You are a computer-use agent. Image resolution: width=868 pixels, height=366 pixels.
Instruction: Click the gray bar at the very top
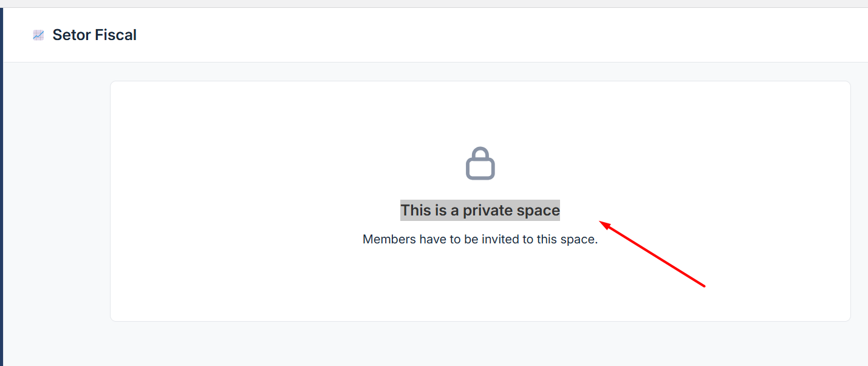click(434, 4)
